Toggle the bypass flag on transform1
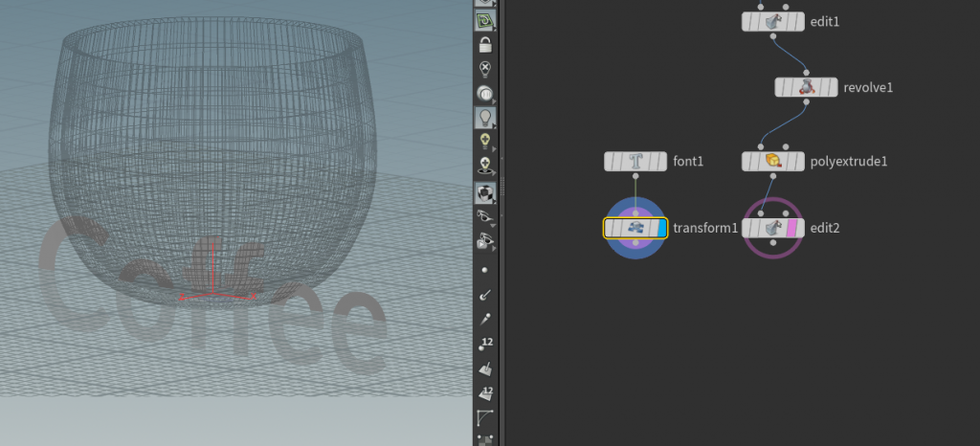The image size is (980, 446). click(611, 228)
